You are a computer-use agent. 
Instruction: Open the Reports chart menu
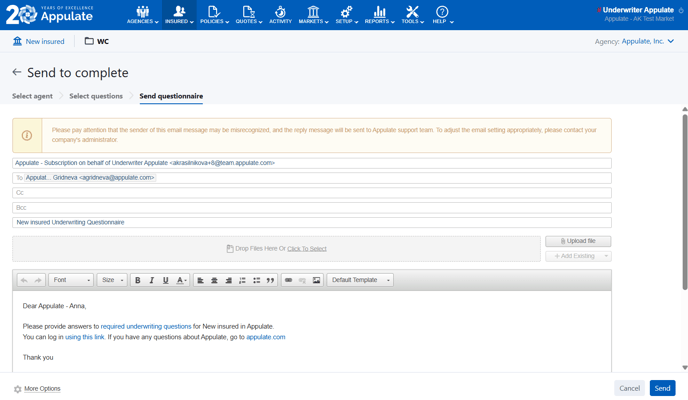point(380,15)
